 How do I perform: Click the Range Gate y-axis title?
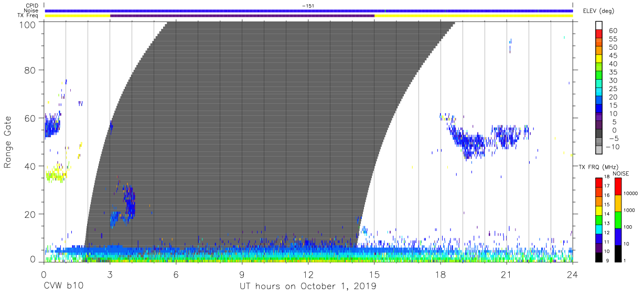(x=8, y=142)
